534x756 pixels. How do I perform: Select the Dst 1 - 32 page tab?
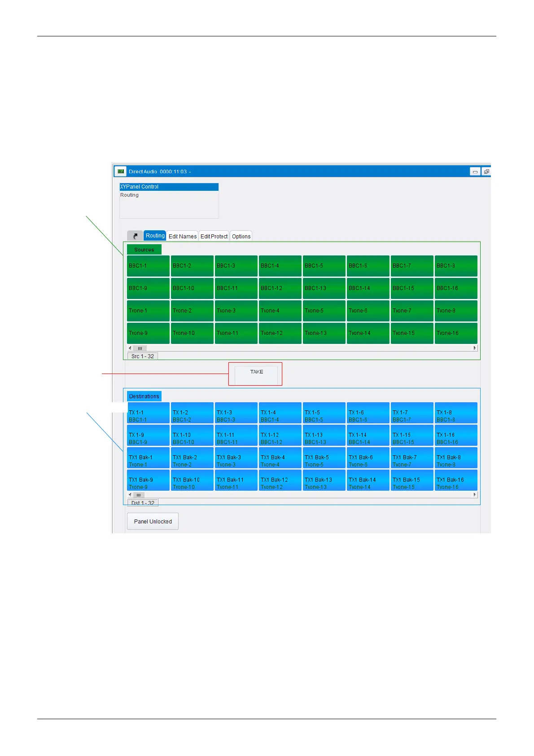click(x=143, y=503)
